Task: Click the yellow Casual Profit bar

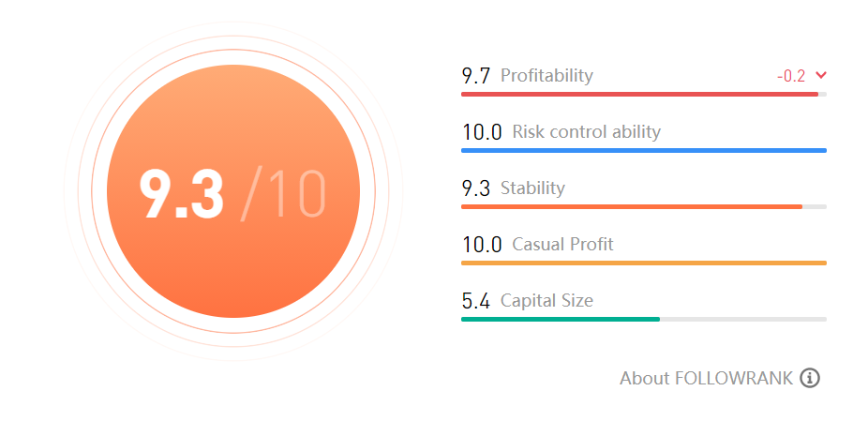Action: 643,263
